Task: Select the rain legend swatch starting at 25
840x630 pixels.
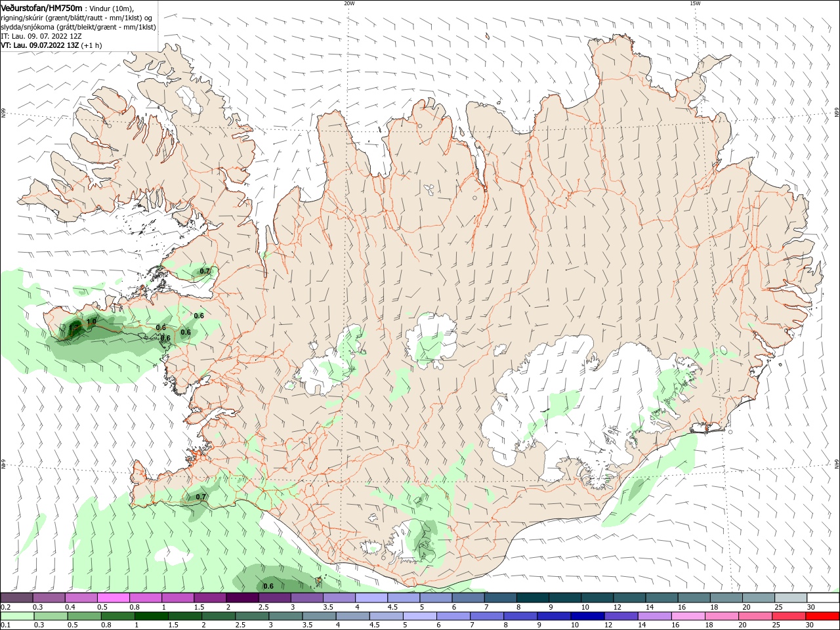Action: [x=787, y=616]
